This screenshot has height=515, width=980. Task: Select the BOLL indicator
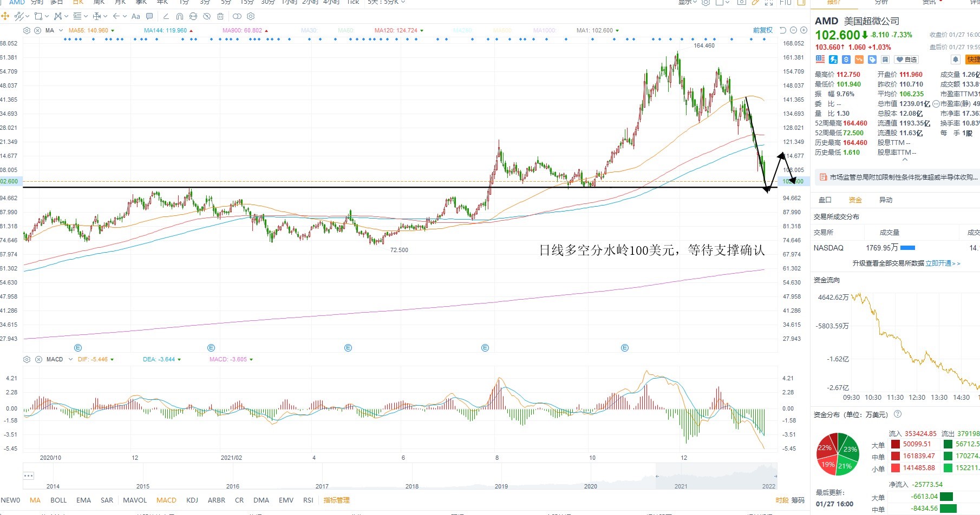click(58, 500)
